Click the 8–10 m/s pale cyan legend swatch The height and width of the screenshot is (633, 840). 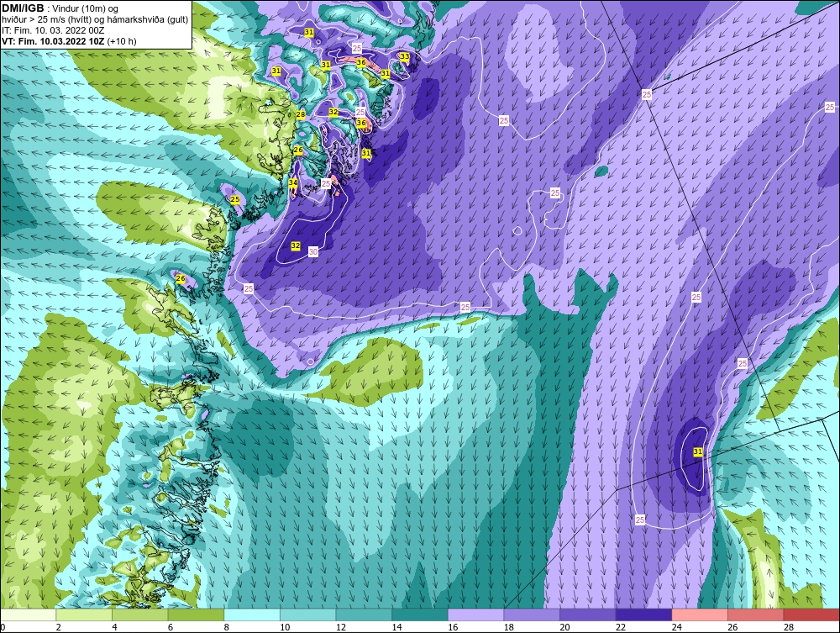[252, 615]
